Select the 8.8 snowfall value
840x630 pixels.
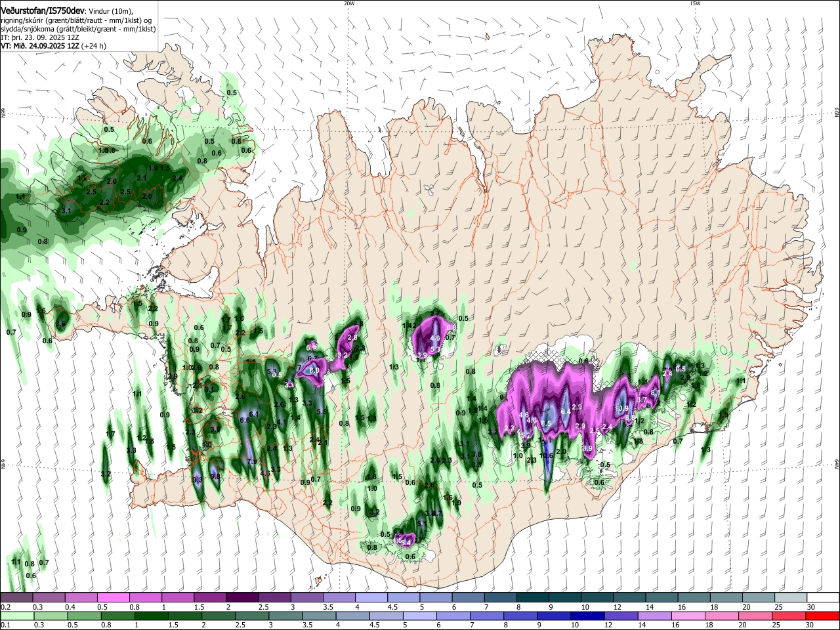[630, 417]
